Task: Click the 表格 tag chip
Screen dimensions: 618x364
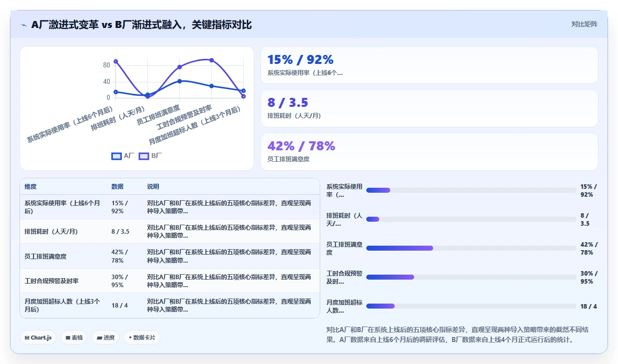Action: coord(74,338)
